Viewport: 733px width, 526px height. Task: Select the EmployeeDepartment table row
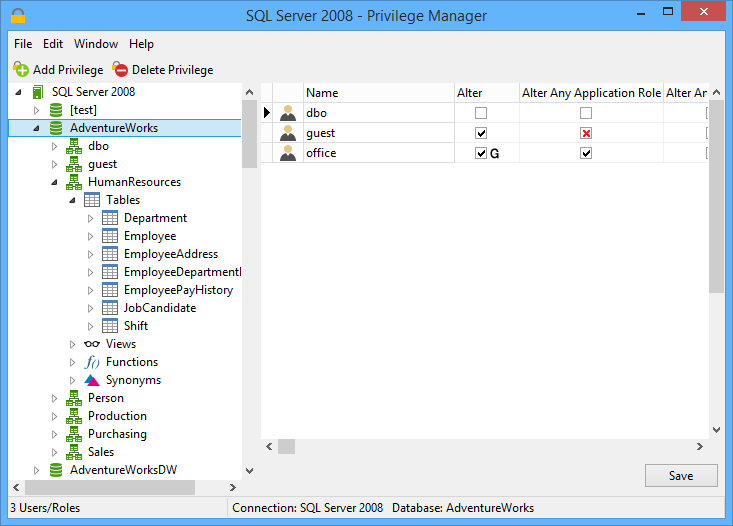click(182, 272)
